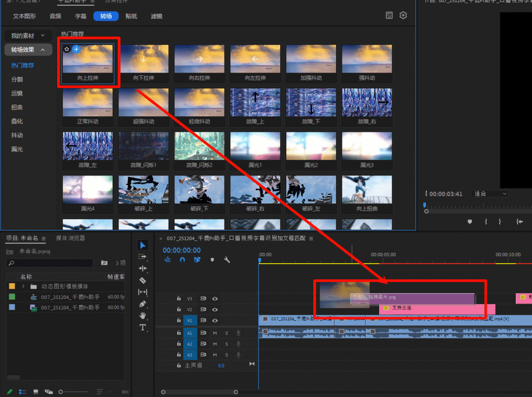Choose the Ripple Edit tool
Screen dimensions: 532x397
(x=143, y=268)
